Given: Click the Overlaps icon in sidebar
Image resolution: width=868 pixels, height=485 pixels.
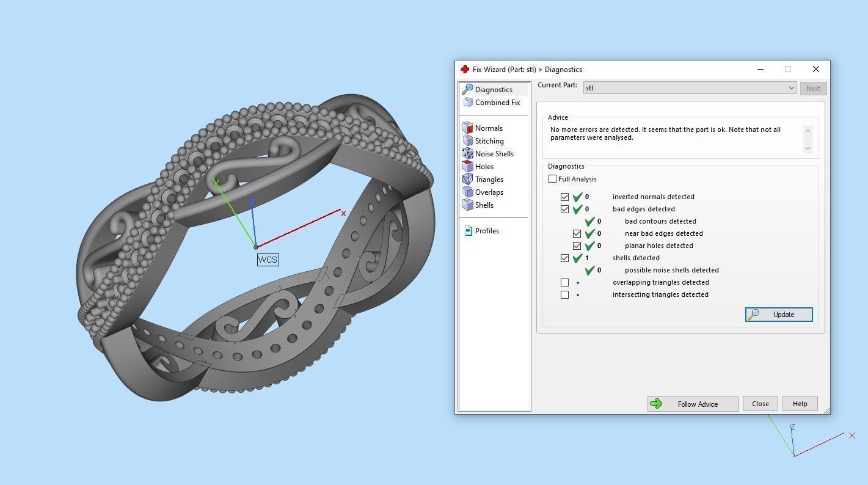Looking at the screenshot, I should click(x=468, y=192).
